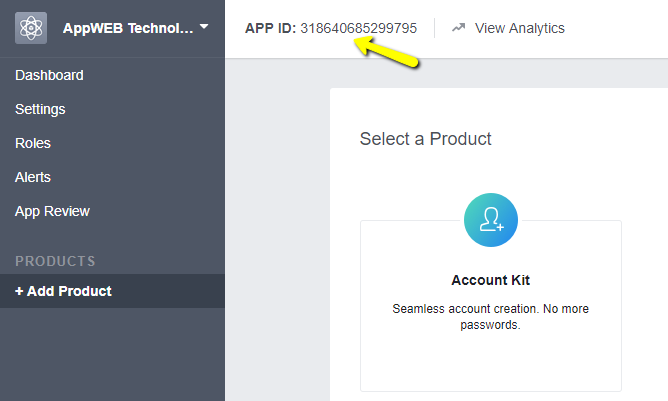Screen dimensions: 668x401
Task: Open the Alerts section
Action: (x=33, y=177)
